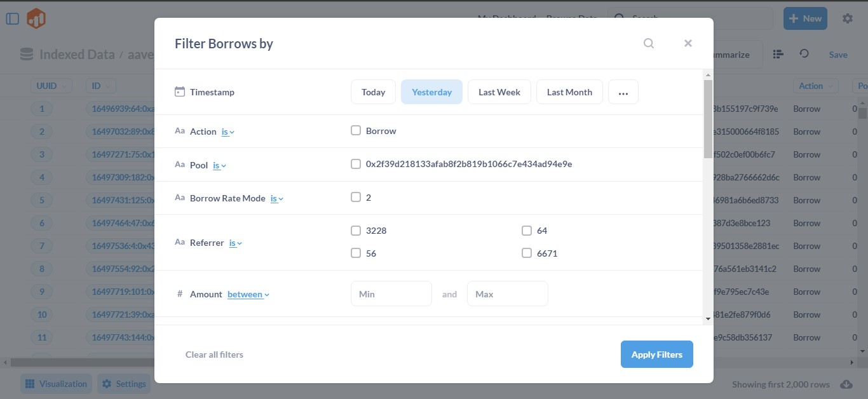Click the Amount Min input field
The height and width of the screenshot is (399, 868).
pos(391,294)
